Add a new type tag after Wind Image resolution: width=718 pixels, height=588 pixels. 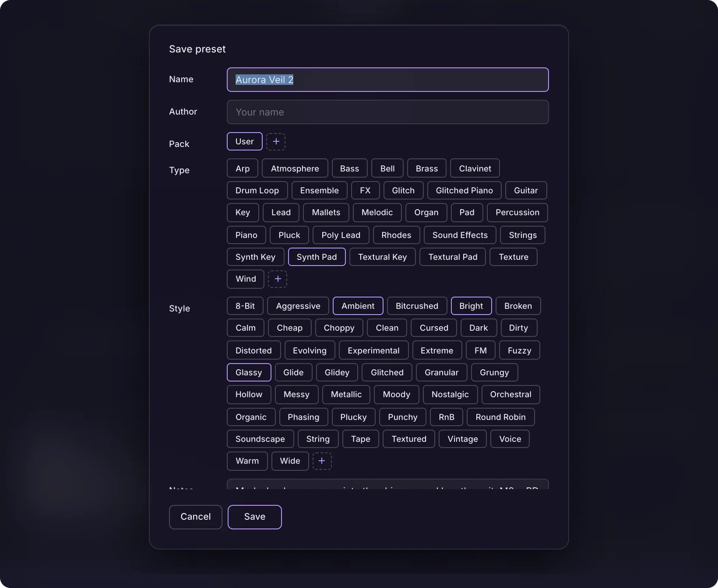[278, 279]
